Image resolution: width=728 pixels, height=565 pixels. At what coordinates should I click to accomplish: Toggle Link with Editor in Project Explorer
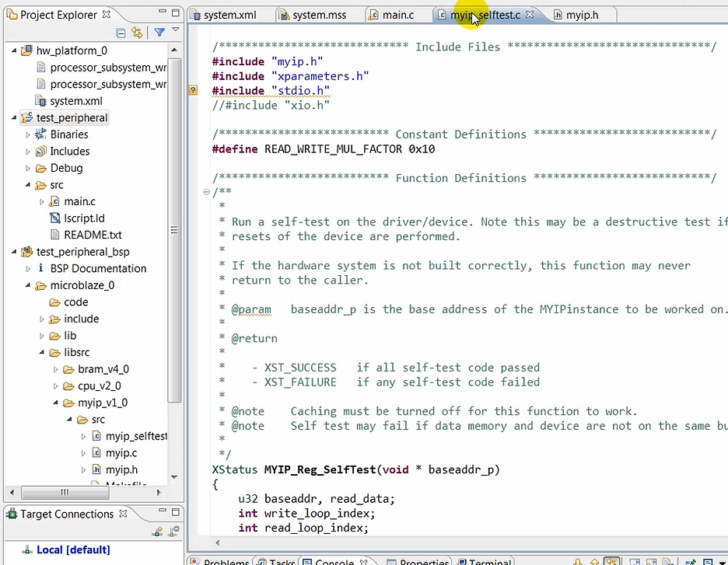pyautogui.click(x=137, y=33)
